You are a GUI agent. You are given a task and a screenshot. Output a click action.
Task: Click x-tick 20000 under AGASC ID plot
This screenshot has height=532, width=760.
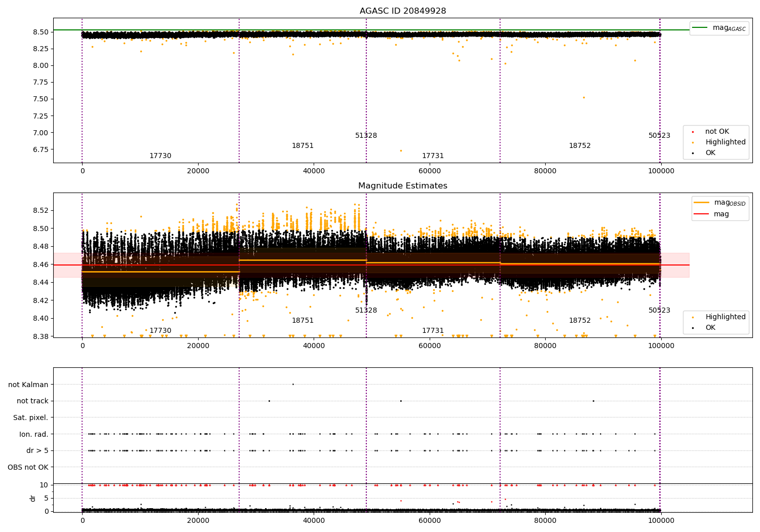198,171
